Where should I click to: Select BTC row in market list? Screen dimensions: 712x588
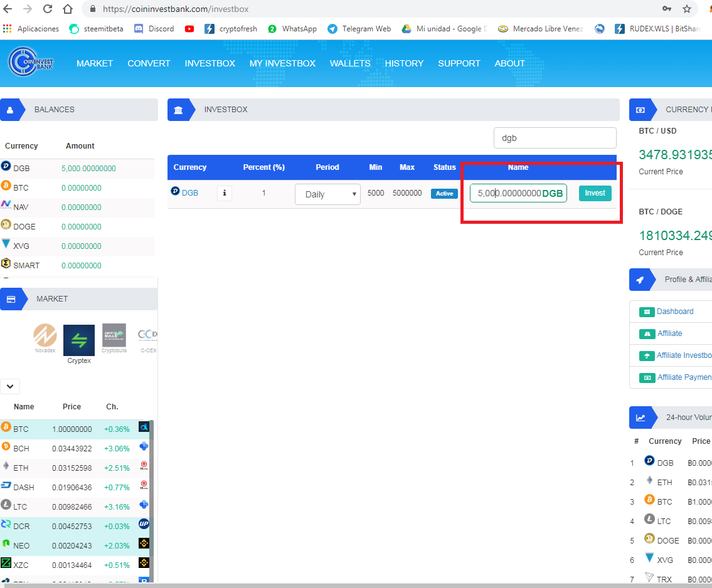click(x=75, y=429)
